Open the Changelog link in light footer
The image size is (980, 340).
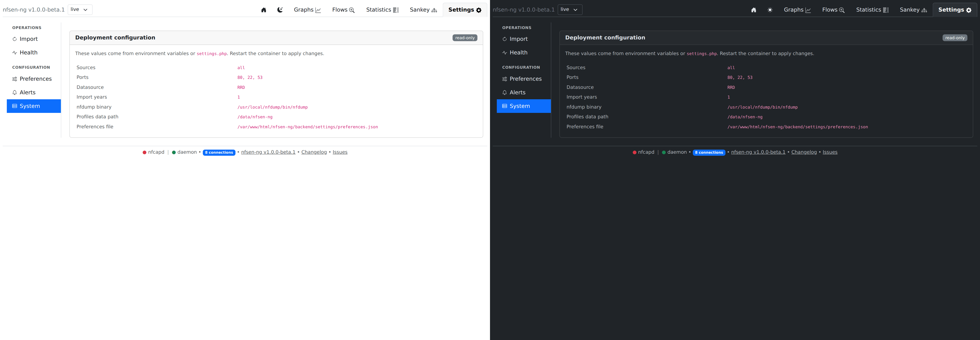[314, 152]
